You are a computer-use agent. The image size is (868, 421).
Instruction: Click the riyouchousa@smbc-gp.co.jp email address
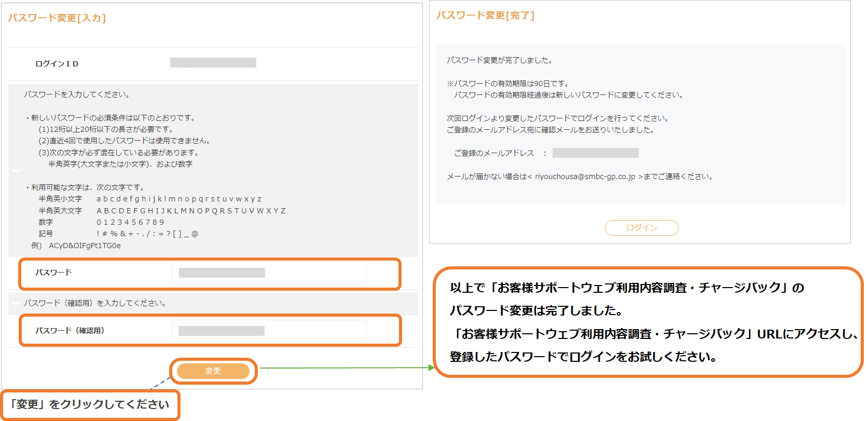coord(585,176)
